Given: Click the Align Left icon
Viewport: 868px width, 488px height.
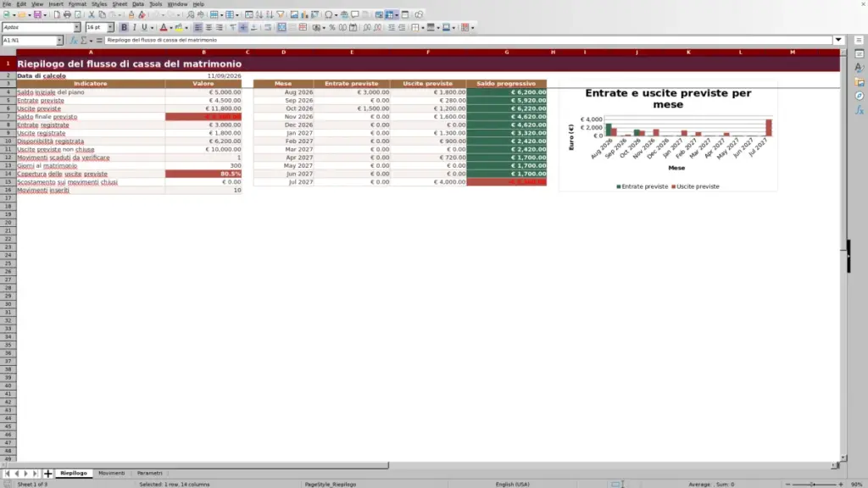Looking at the screenshot, I should tap(198, 28).
